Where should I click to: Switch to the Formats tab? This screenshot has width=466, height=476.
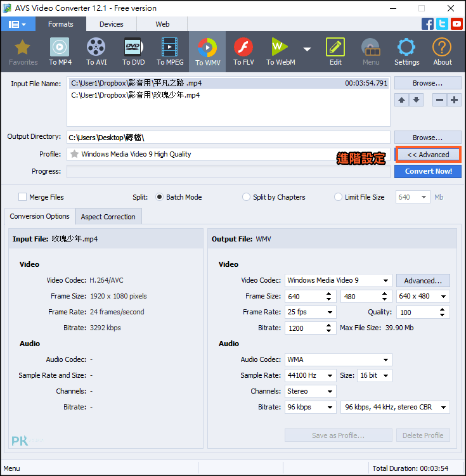[x=60, y=24]
